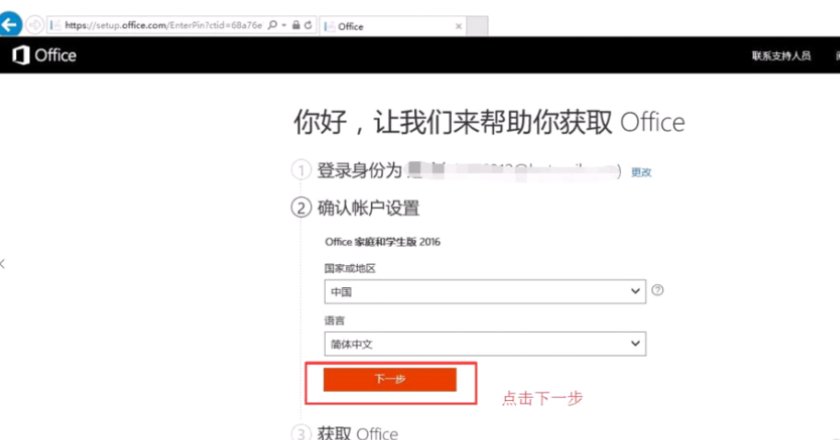Click the 你好，让我们来帮助你获取 Office heading
Image resolution: width=840 pixels, height=440 pixels.
pos(489,122)
